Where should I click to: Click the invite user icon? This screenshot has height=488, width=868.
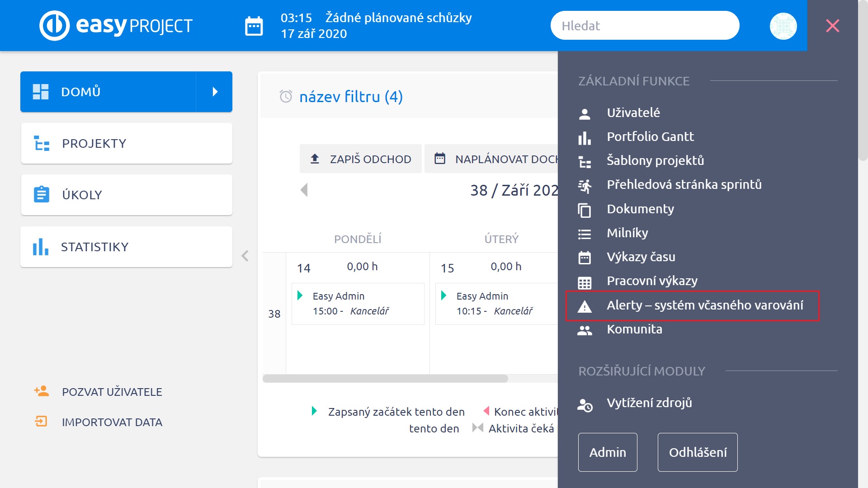[42, 391]
